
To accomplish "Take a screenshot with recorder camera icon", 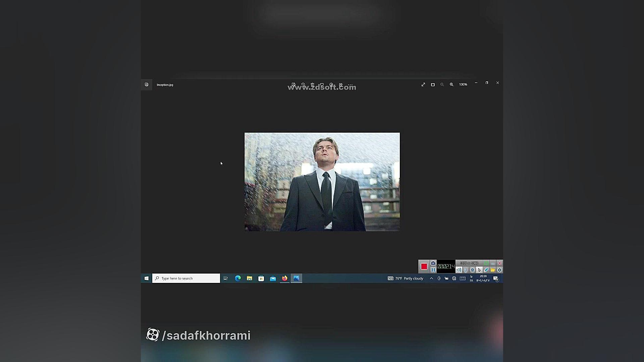I will point(433,263).
